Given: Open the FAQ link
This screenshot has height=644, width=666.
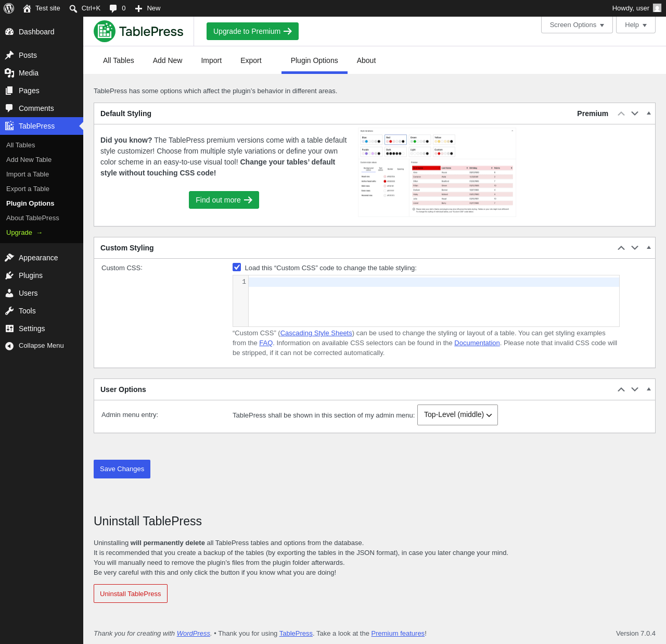Looking at the screenshot, I should [x=266, y=343].
